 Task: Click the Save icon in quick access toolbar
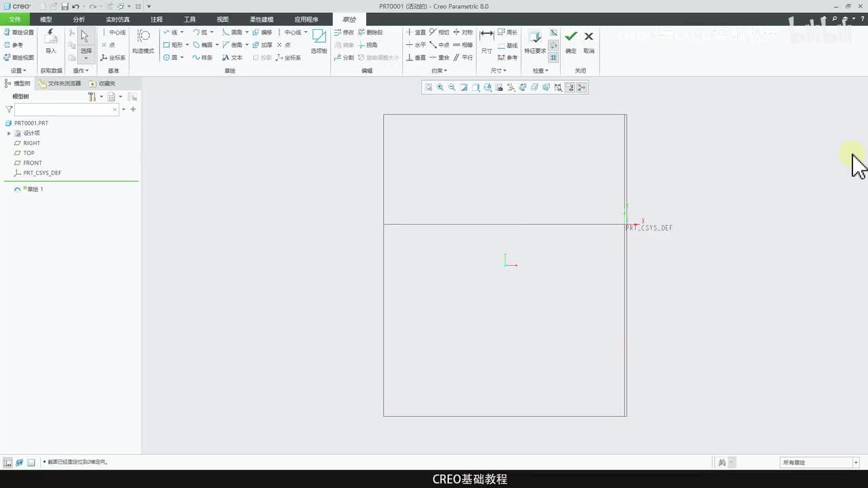[64, 6]
